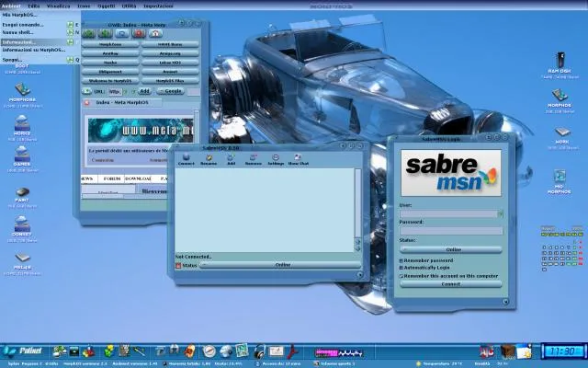Click the Connect icon in SabreMSN toolbar

[186, 159]
